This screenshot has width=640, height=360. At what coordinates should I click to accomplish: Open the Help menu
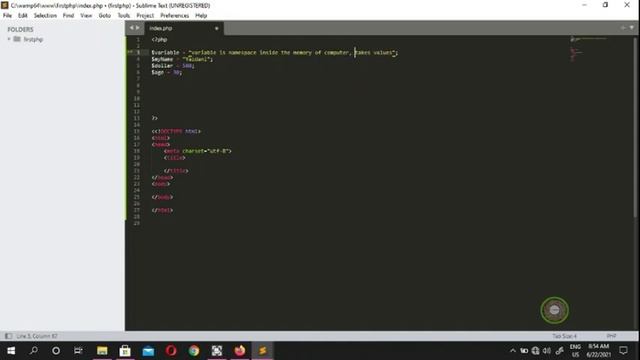point(201,16)
